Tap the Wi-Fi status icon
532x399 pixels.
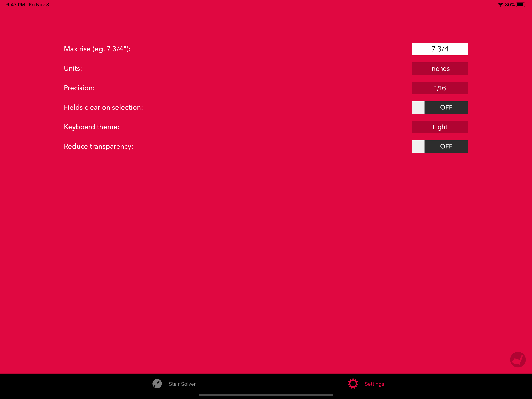coord(500,4)
